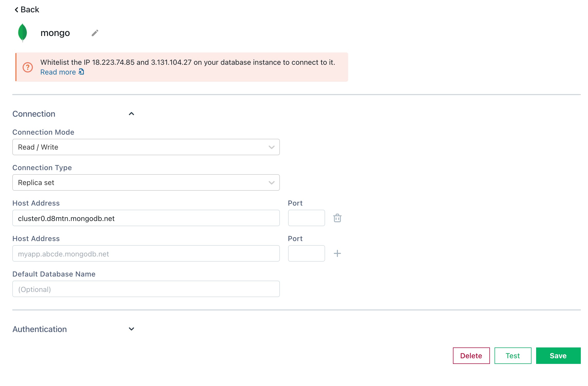Focus the cluster0.d8mtn.mongodb.net host address field
The image size is (588, 386).
click(x=146, y=218)
